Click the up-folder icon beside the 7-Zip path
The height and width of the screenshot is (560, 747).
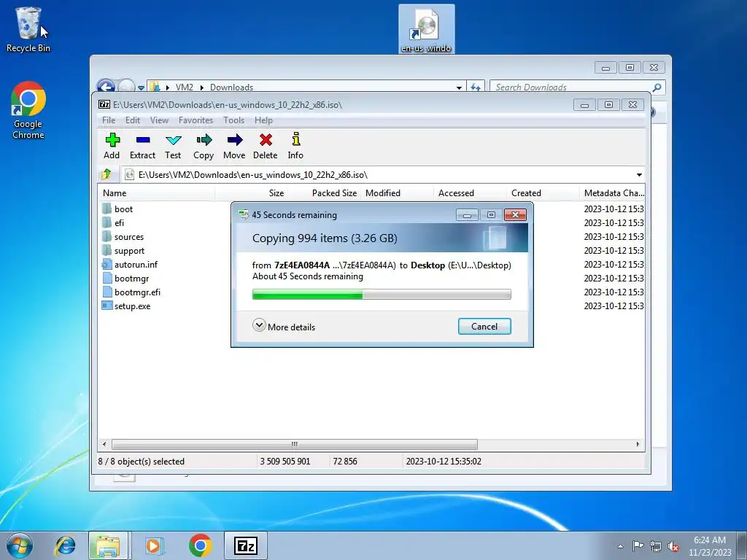click(107, 175)
